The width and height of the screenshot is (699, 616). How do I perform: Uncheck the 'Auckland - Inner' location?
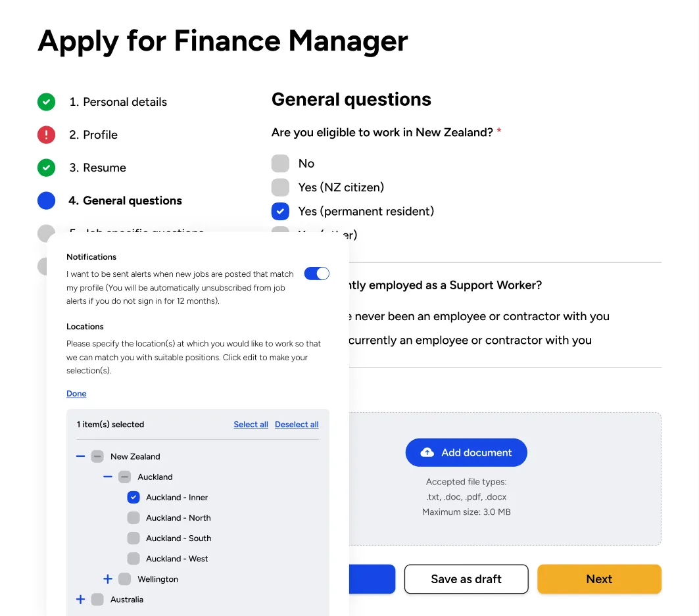(x=133, y=497)
